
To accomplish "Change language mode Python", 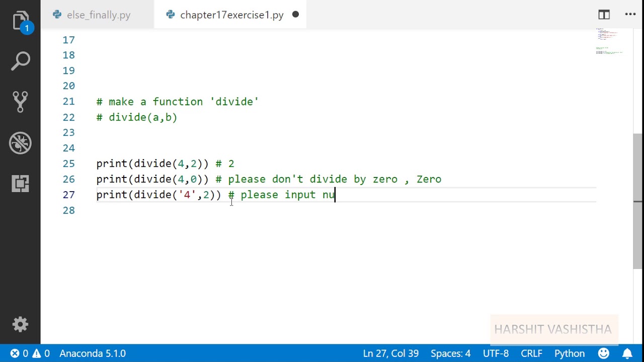I will [570, 353].
